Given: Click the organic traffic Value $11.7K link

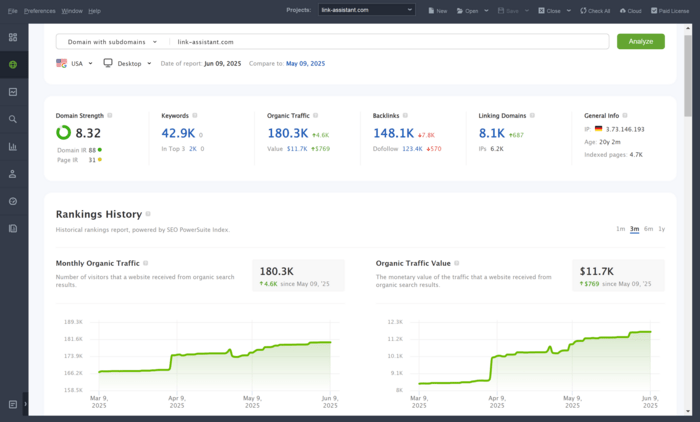Looking at the screenshot, I should coord(297,149).
